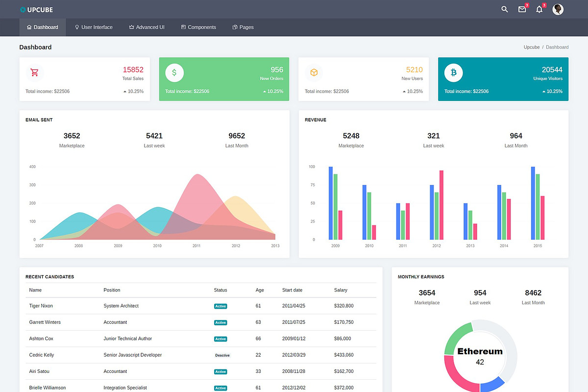Screen dimensions: 588x392
Task: Click the Active badge for Ashton Cox
Action: pyautogui.click(x=220, y=339)
